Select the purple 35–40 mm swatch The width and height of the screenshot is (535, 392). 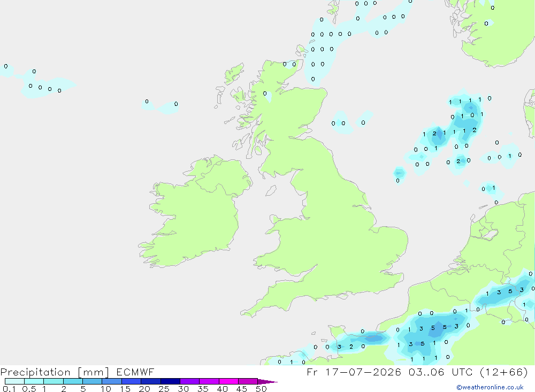tap(209, 381)
